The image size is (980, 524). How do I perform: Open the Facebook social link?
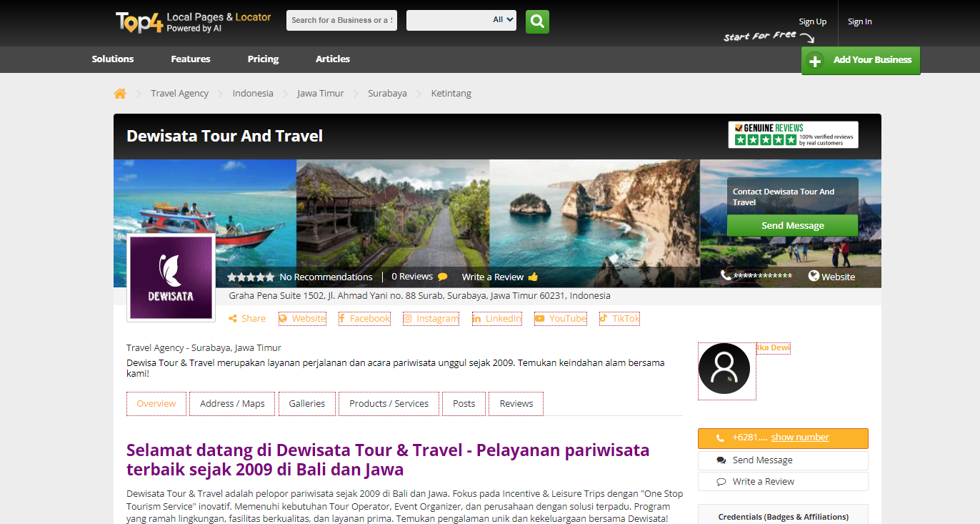coord(364,318)
